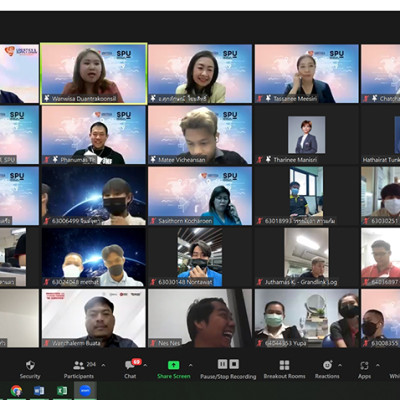Click the muted mic icon beside Tassanee Meesiri
400x400 pixels.
point(260,99)
